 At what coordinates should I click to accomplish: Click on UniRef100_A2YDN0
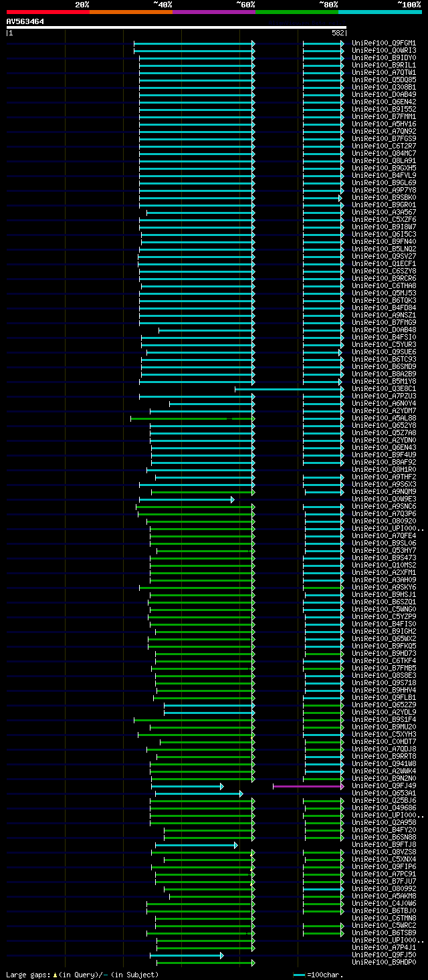[384, 441]
